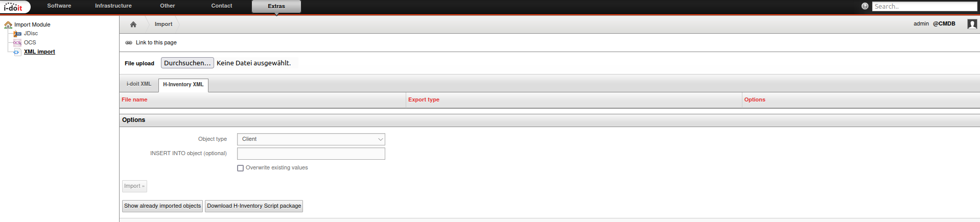This screenshot has height=222, width=980.
Task: Click the round icon beside search box
Action: click(865, 7)
